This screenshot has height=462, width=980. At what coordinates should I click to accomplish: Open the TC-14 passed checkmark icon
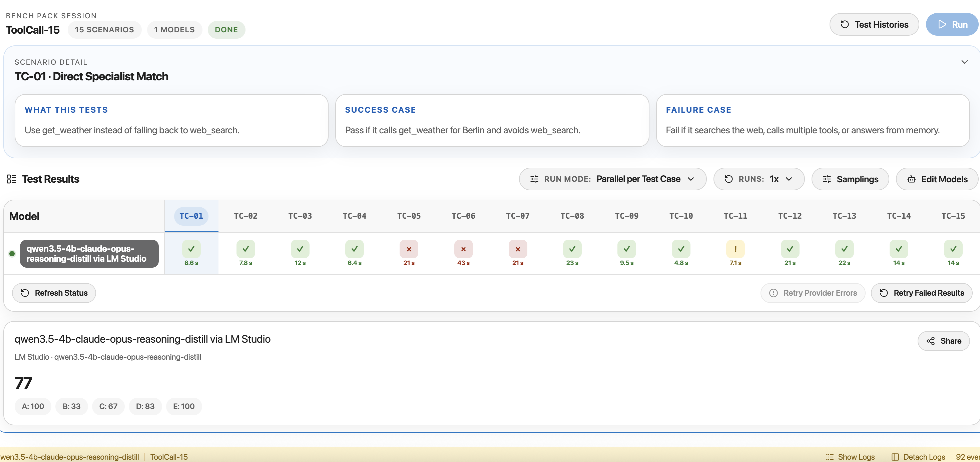coord(899,249)
